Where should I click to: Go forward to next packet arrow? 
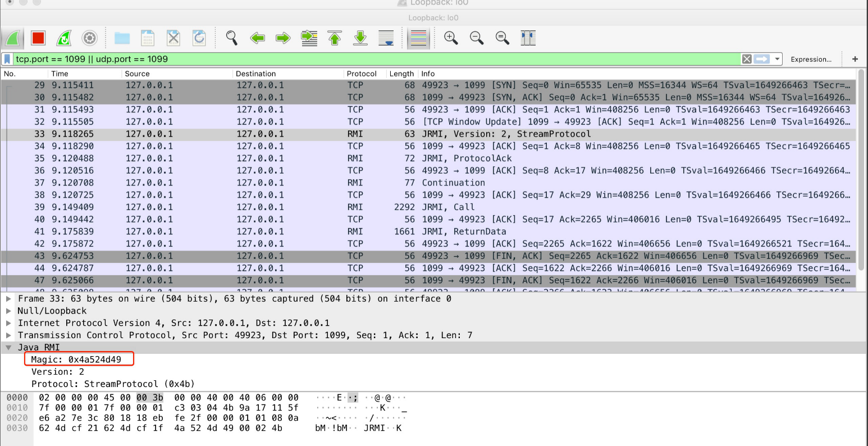[x=283, y=38]
